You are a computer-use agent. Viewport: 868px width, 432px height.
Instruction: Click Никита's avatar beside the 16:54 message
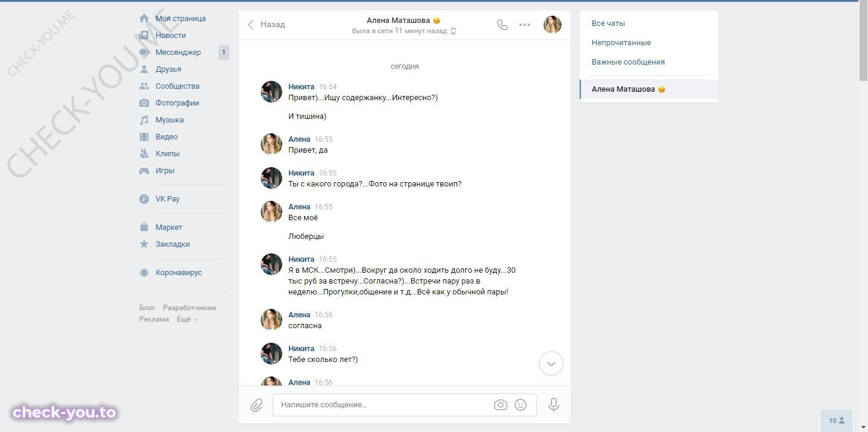point(271,92)
